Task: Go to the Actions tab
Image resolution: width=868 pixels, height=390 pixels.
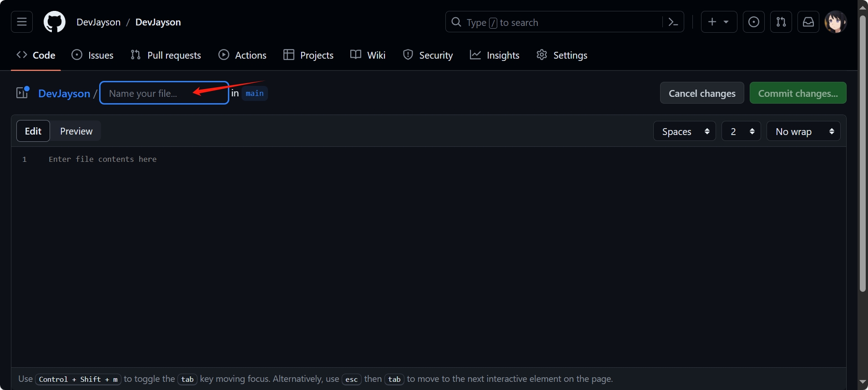Action: (x=242, y=55)
